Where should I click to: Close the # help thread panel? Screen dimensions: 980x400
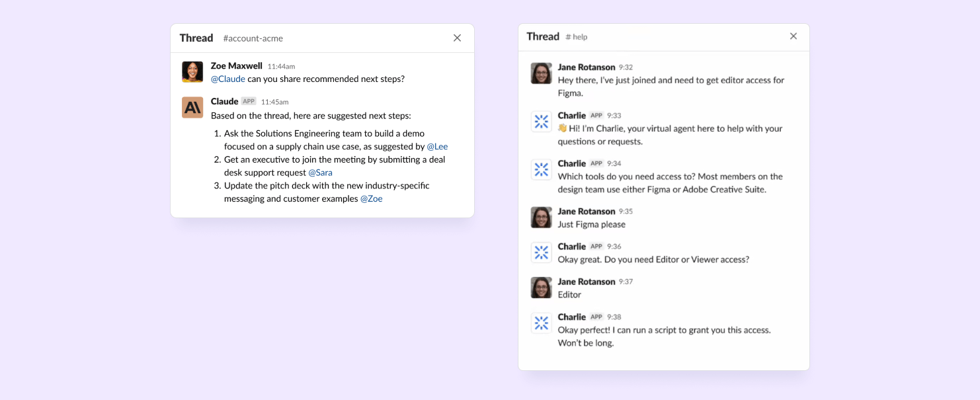pyautogui.click(x=793, y=36)
